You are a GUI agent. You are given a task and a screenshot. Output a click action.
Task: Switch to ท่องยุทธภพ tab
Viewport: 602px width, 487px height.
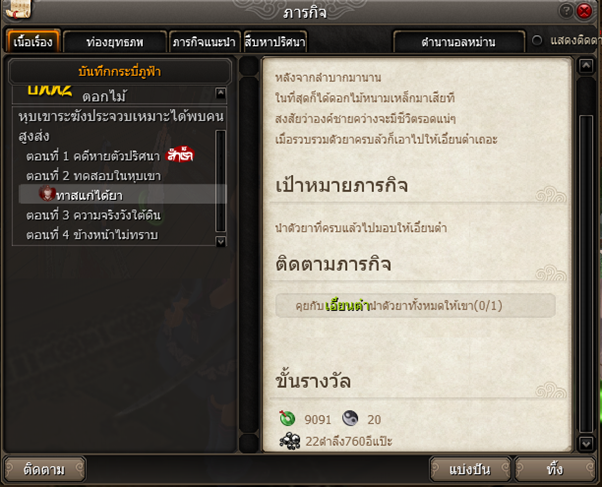[x=115, y=41]
